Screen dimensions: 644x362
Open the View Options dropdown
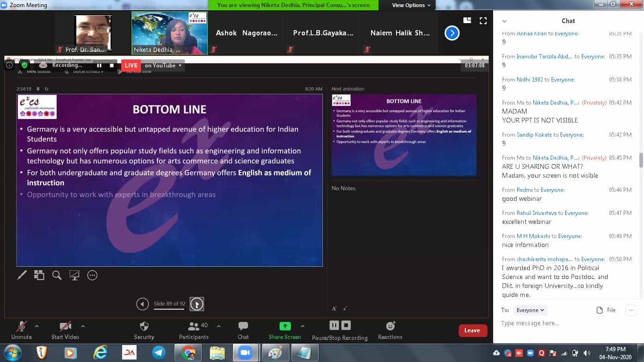411,5
